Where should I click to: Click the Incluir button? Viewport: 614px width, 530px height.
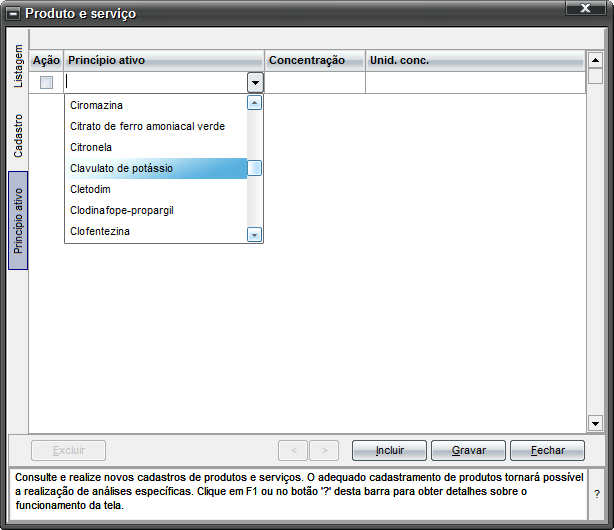[389, 450]
